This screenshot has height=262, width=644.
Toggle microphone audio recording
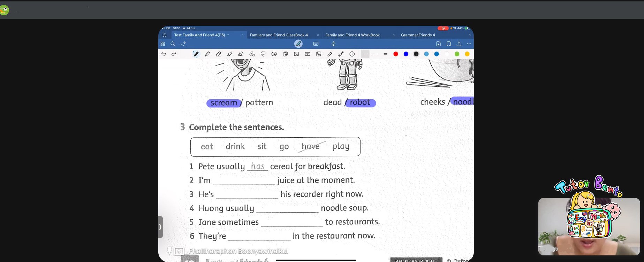tap(333, 44)
